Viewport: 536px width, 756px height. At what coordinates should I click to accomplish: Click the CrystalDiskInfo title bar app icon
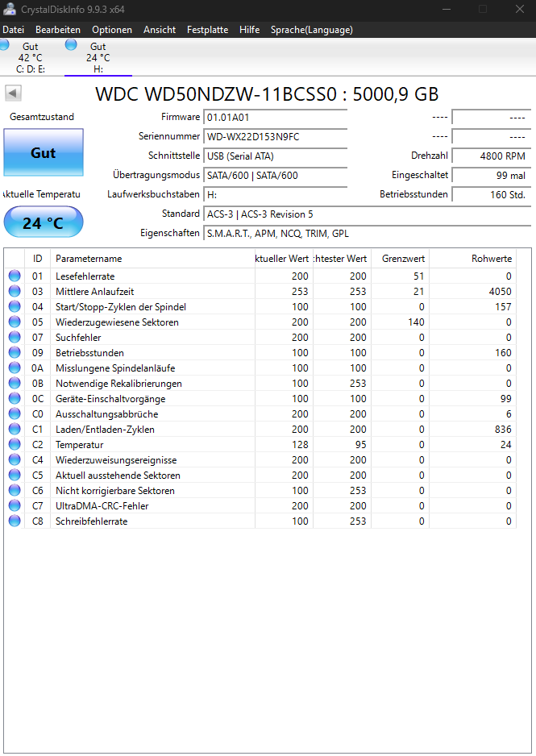pyautogui.click(x=9, y=9)
